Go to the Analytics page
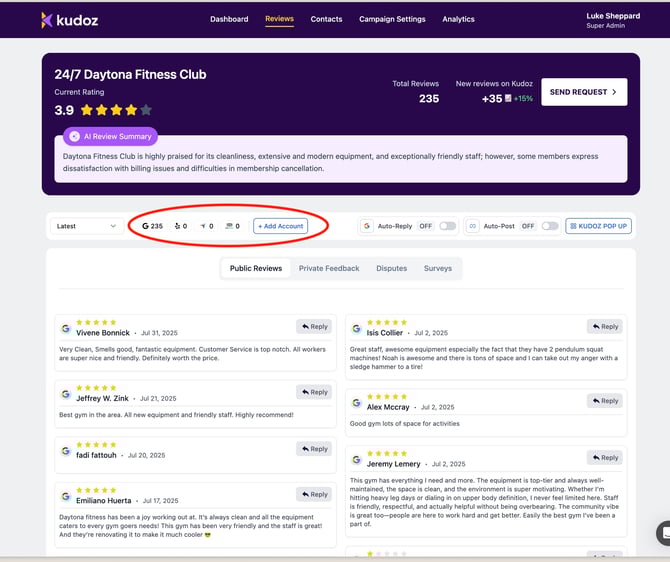This screenshot has width=670, height=562. pyautogui.click(x=459, y=19)
